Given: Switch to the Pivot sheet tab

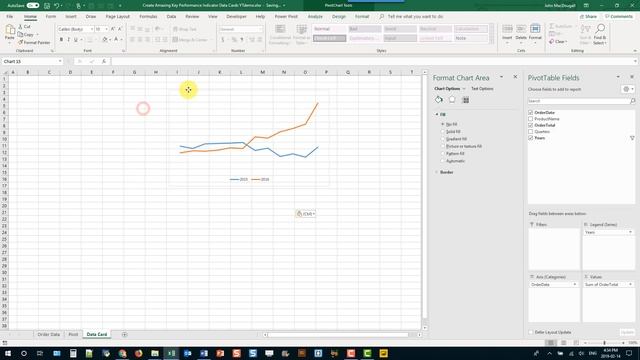Looking at the screenshot, I should 73,334.
